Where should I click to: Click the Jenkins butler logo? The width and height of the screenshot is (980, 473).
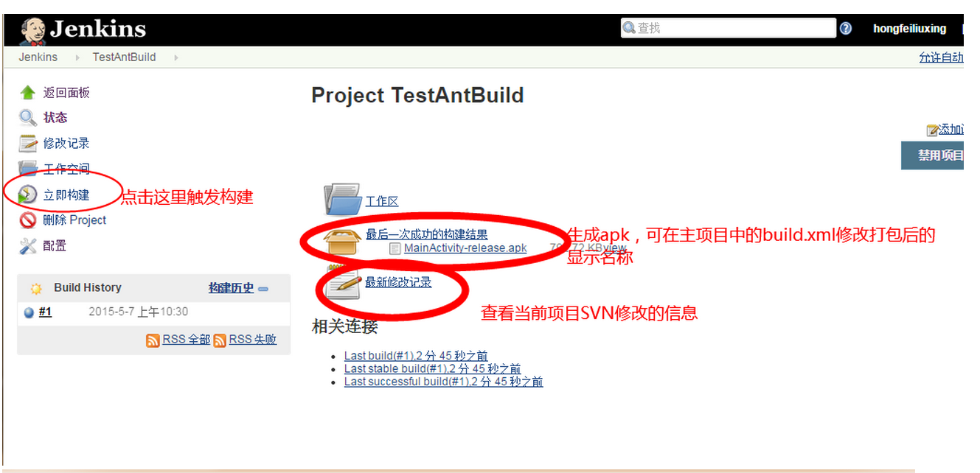pyautogui.click(x=33, y=31)
